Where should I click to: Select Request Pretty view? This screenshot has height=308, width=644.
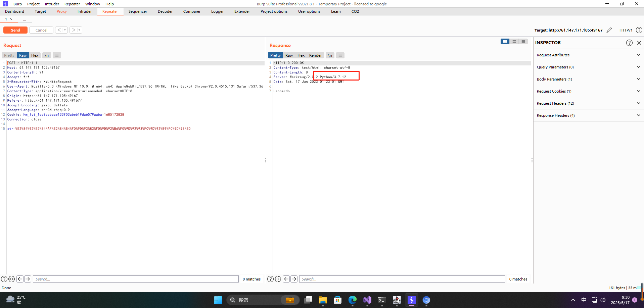pyautogui.click(x=9, y=55)
